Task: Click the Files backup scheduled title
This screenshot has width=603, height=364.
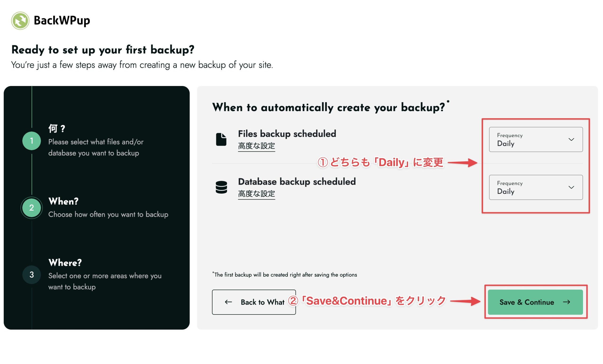Action: coord(287,134)
